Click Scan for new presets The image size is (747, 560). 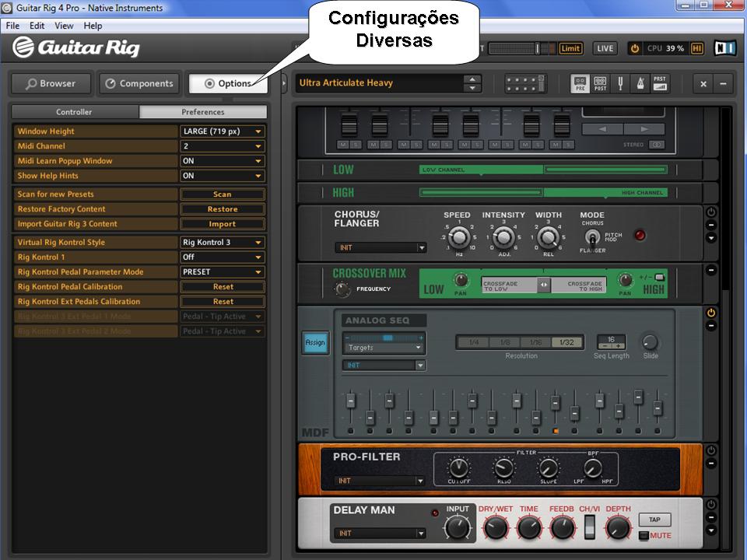coord(222,194)
